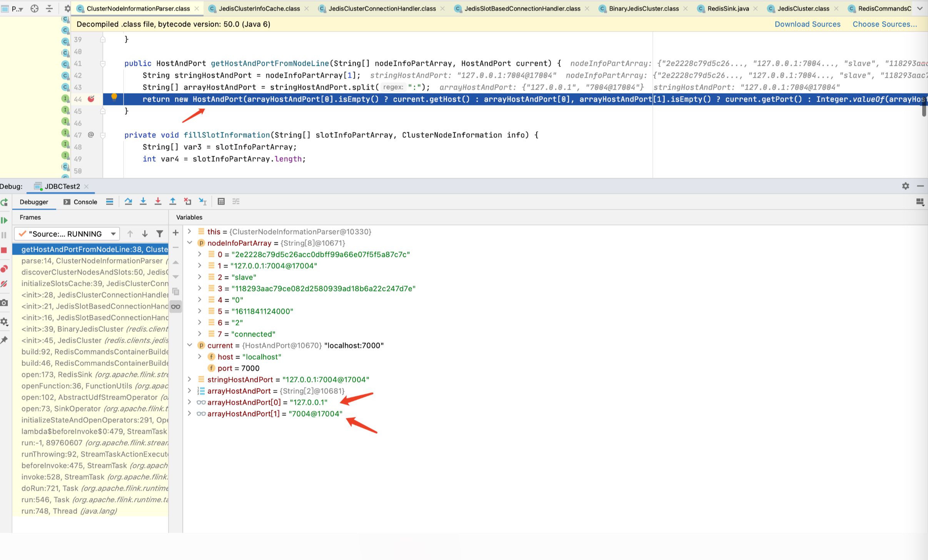Click the Step Over debugger icon
Image resolution: width=928 pixels, height=560 pixels.
pos(128,202)
